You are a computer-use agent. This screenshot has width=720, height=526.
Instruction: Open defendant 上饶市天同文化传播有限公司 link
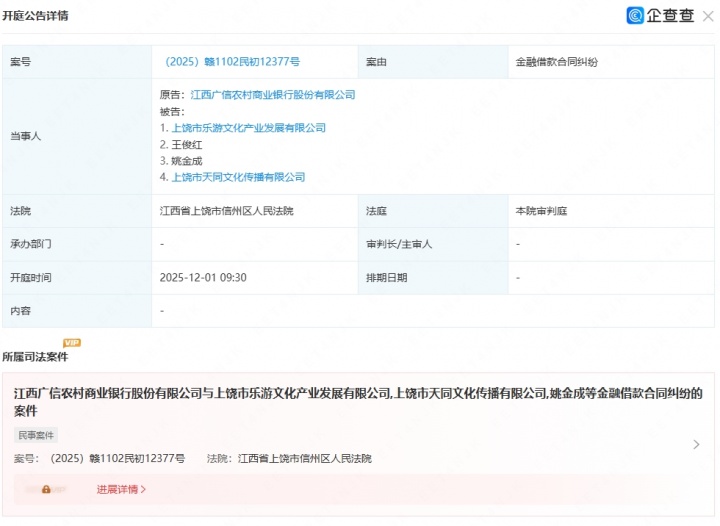click(238, 177)
